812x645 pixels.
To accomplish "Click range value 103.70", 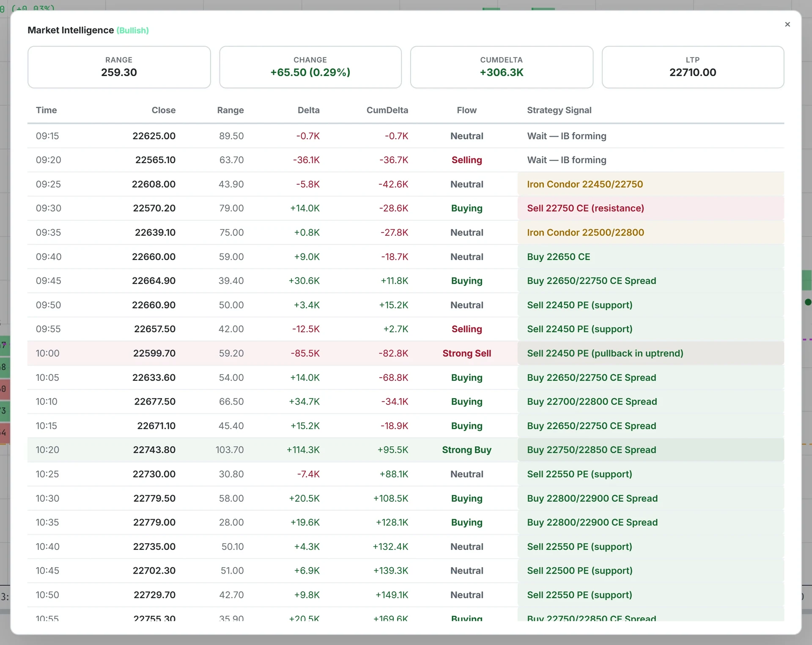I will pyautogui.click(x=230, y=450).
